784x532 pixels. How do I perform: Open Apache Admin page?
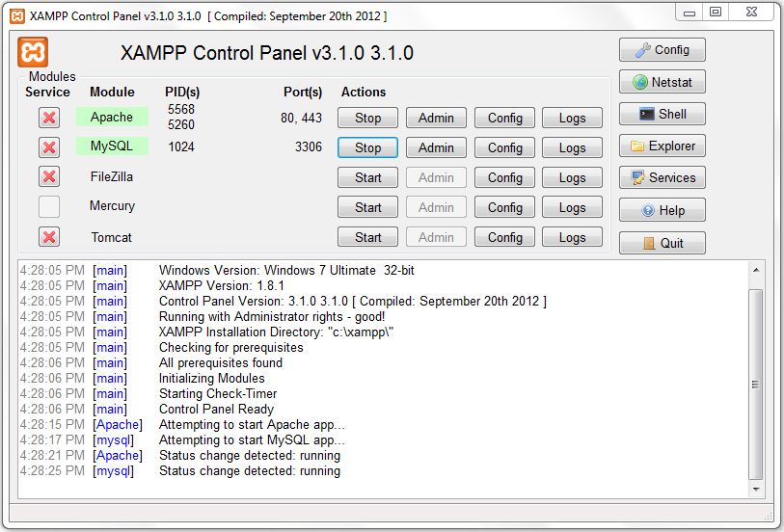coord(436,118)
